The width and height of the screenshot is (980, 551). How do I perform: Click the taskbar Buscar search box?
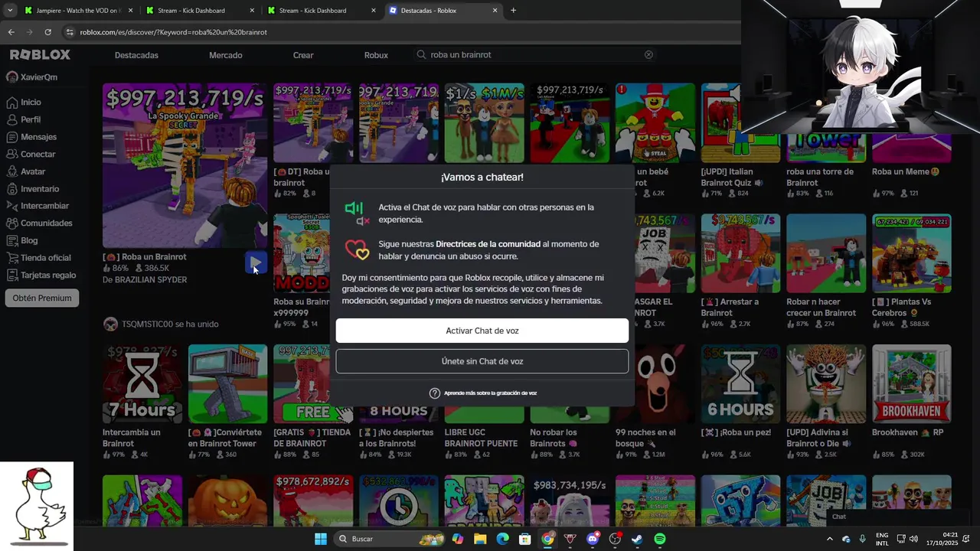pyautogui.click(x=390, y=539)
